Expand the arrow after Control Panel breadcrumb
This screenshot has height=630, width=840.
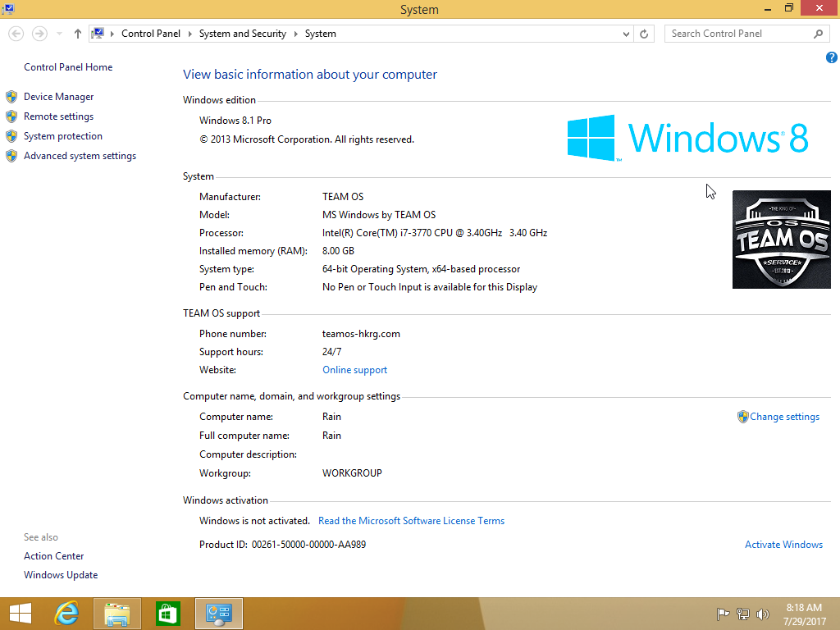point(189,34)
